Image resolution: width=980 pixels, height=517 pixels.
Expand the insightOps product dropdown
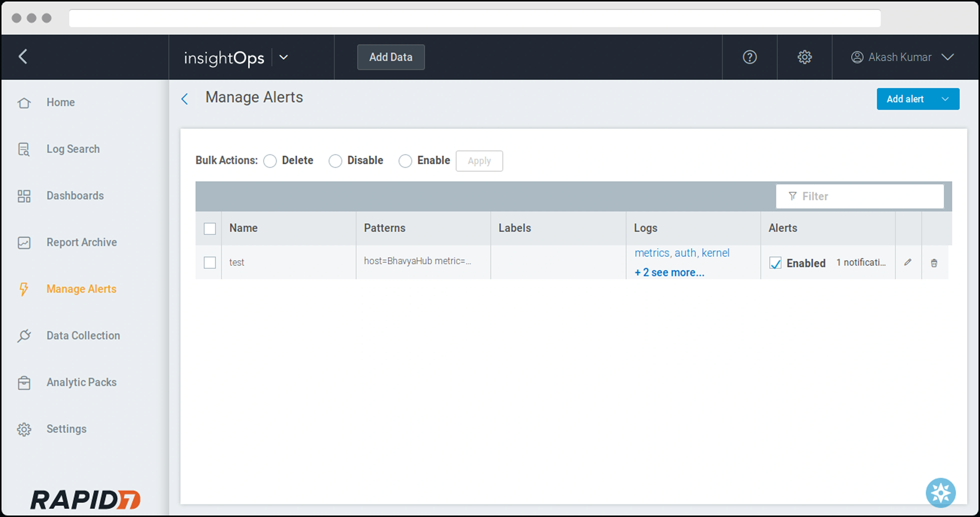pyautogui.click(x=284, y=57)
